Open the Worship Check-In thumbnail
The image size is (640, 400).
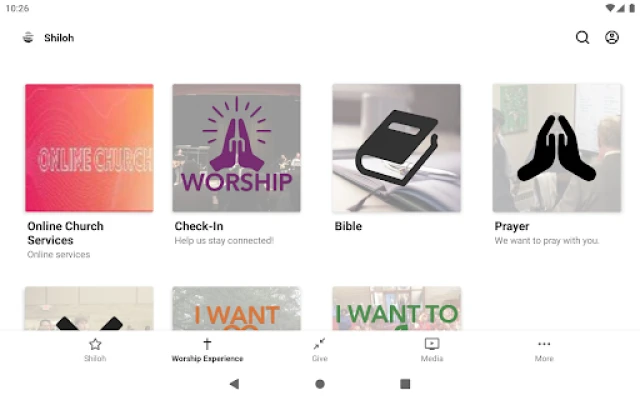point(237,148)
